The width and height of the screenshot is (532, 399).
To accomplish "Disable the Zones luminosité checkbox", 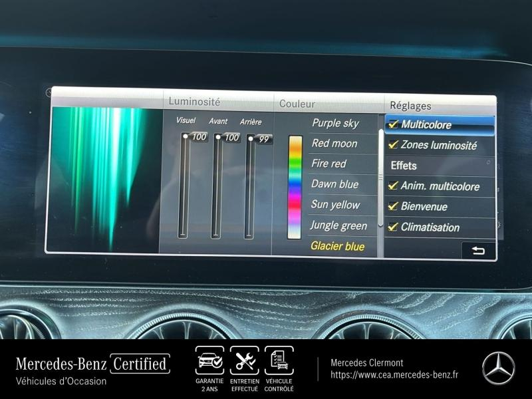I will 394,144.
